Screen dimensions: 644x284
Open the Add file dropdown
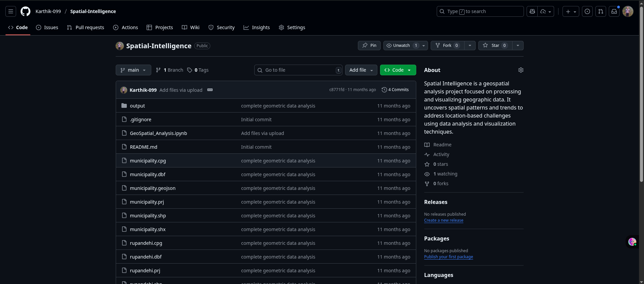pyautogui.click(x=361, y=70)
